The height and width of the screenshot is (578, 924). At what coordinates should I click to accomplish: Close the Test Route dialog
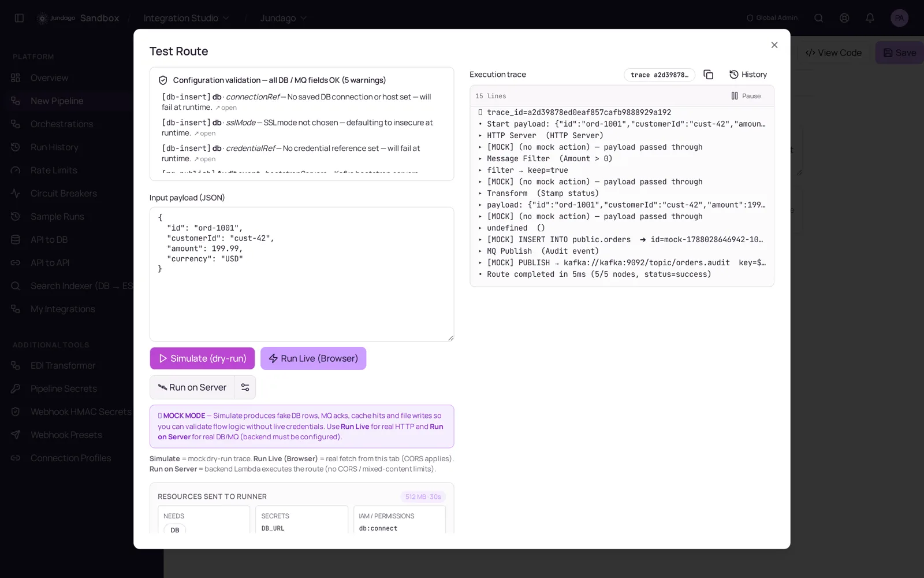click(x=774, y=45)
